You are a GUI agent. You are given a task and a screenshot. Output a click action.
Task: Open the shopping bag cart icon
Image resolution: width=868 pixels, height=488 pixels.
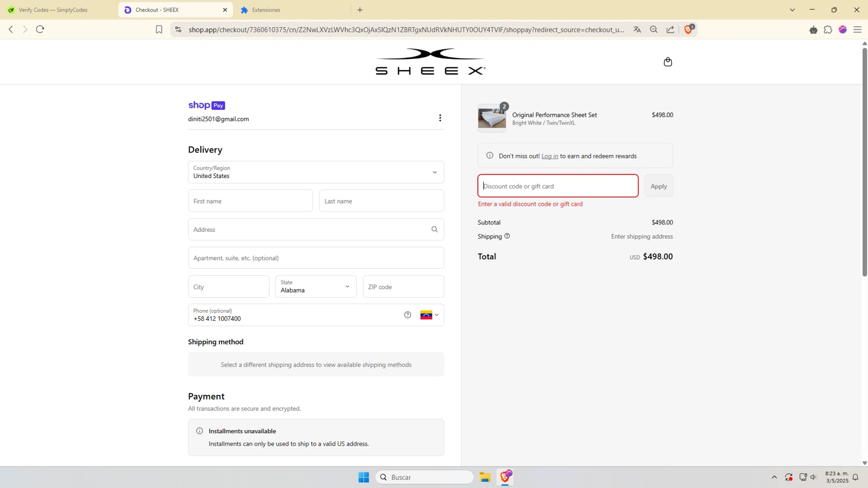tap(668, 62)
